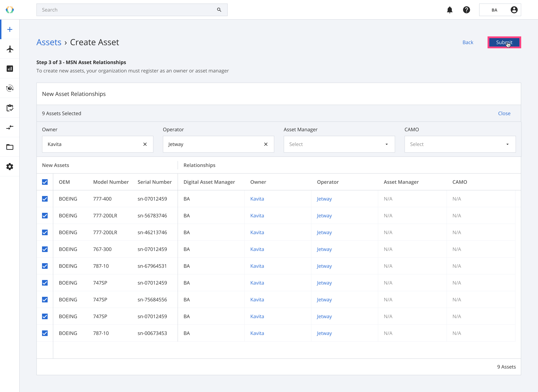The width and height of the screenshot is (538, 392).
Task: Uncheck the sn-67964531 asset row
Action: (45, 266)
